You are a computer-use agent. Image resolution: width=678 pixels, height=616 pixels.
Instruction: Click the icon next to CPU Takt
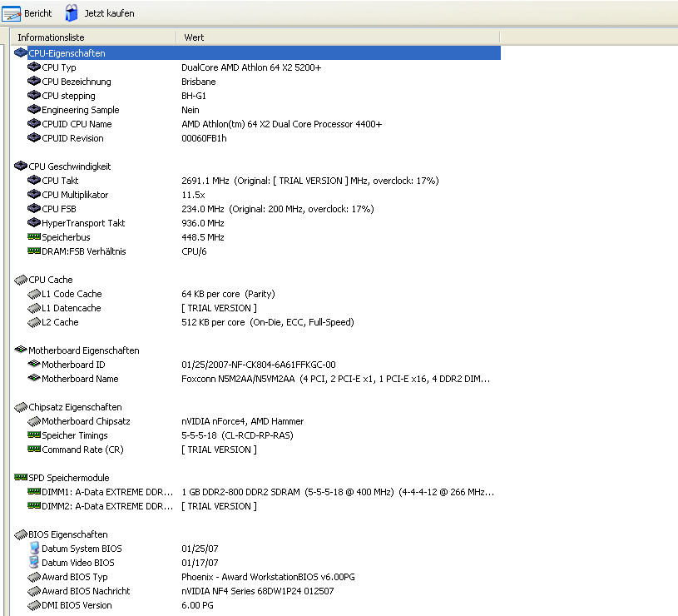point(34,180)
